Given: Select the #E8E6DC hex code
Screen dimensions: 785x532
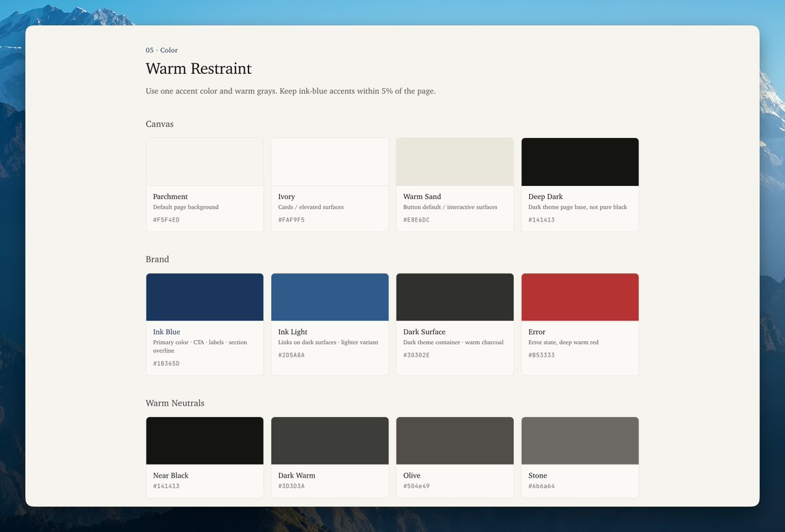Looking at the screenshot, I should pyautogui.click(x=417, y=220).
